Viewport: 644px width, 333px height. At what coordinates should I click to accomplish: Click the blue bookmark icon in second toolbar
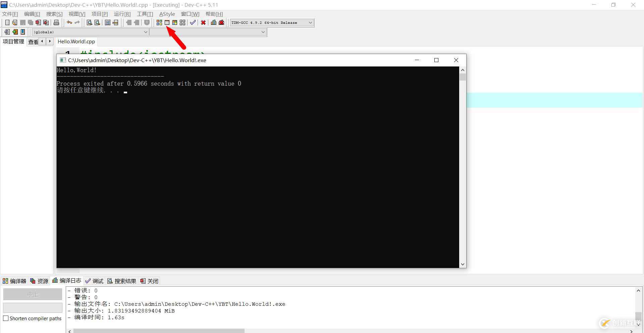tap(23, 32)
